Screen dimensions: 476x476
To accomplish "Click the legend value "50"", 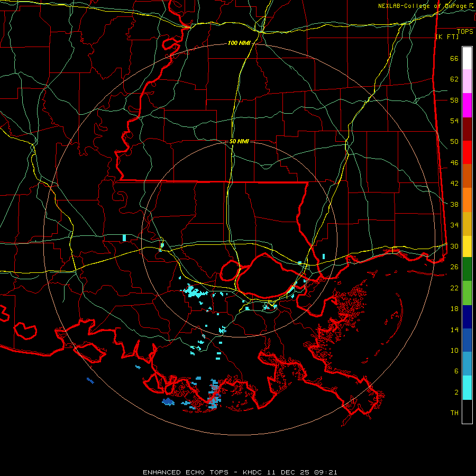I will point(454,142).
